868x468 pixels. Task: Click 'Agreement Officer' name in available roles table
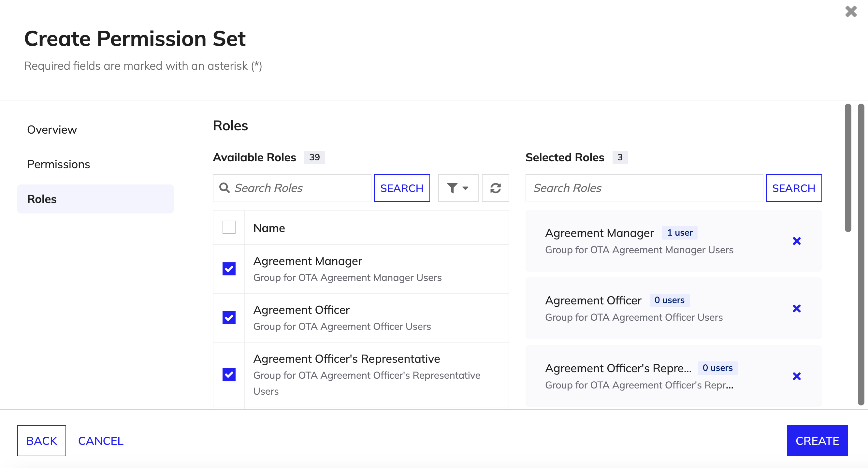pyautogui.click(x=301, y=310)
